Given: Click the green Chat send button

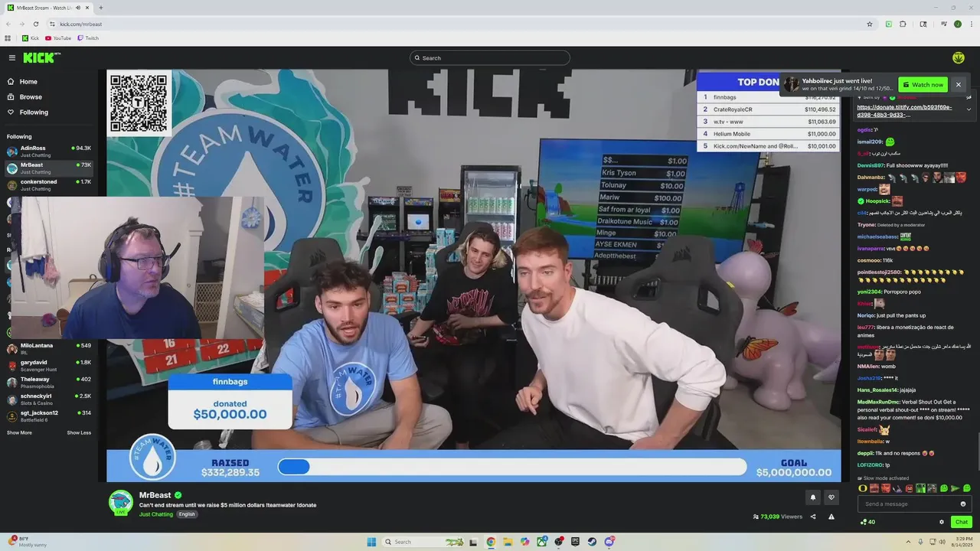Looking at the screenshot, I should (962, 522).
